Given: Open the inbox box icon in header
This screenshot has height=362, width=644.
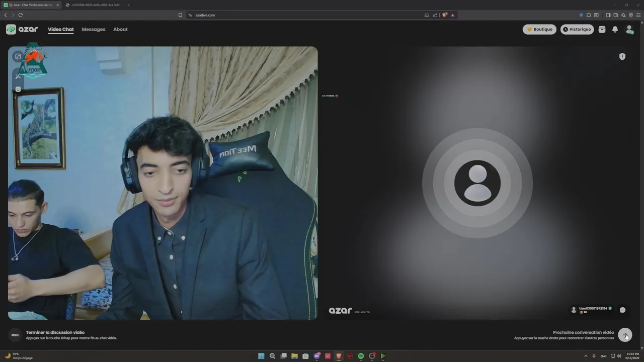Looking at the screenshot, I should [602, 29].
